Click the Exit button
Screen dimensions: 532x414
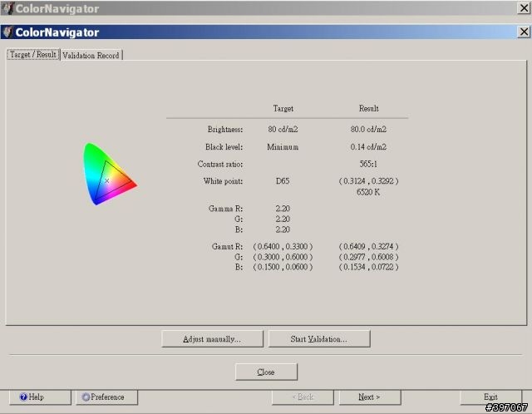(490, 397)
